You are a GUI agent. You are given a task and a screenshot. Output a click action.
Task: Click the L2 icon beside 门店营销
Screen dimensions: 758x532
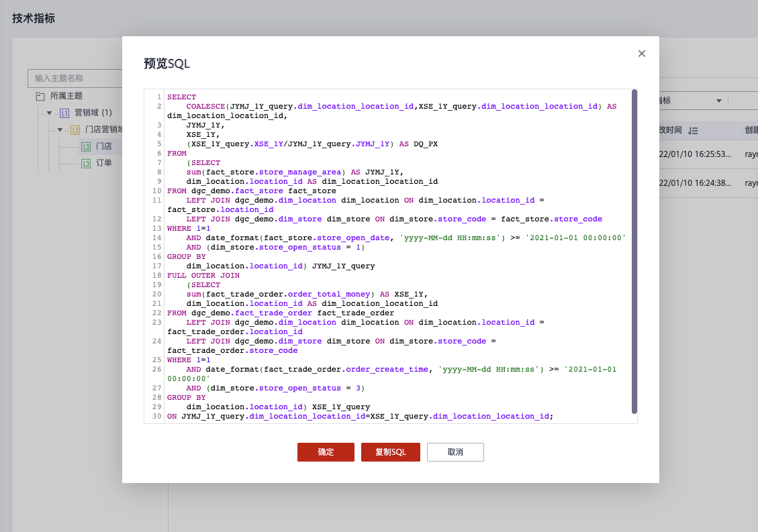coord(75,129)
